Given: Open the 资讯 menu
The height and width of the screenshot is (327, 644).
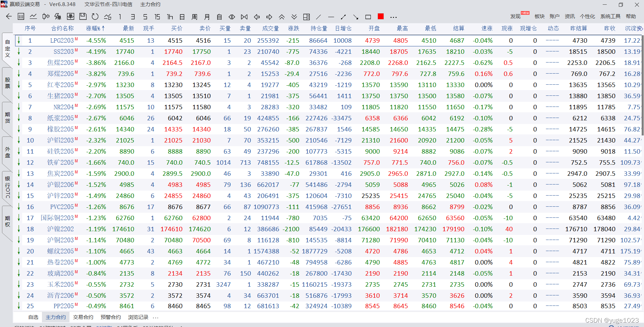Looking at the screenshot, I should click(569, 16).
